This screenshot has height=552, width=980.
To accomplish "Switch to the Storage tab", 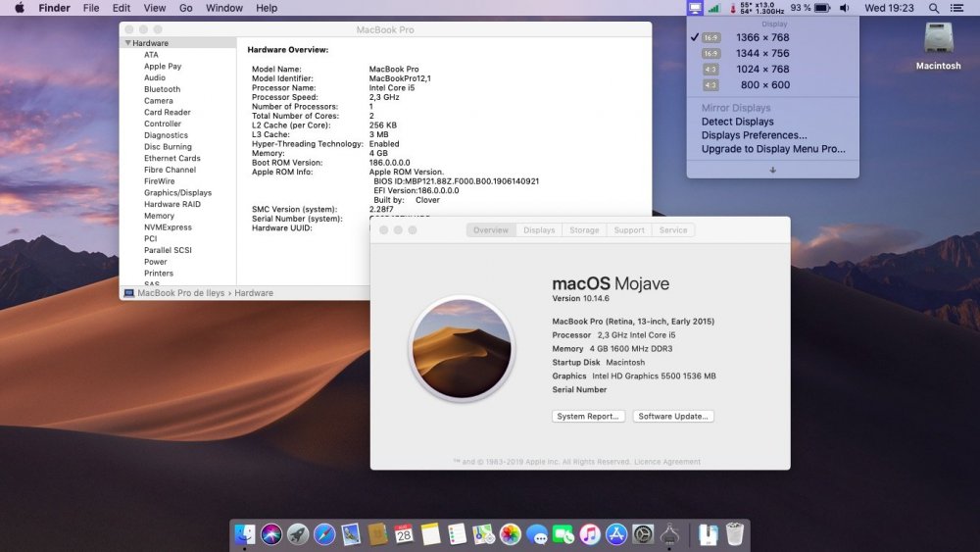I will pos(584,230).
